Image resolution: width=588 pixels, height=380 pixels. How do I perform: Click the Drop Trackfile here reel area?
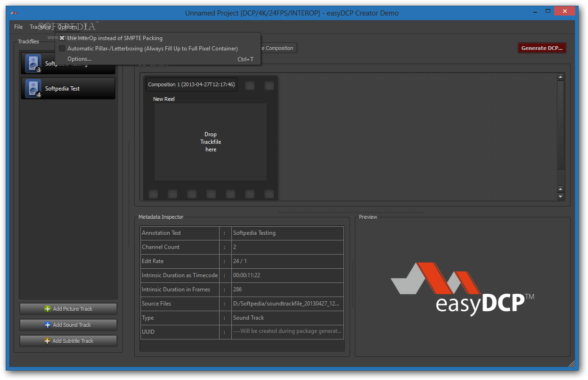click(211, 142)
